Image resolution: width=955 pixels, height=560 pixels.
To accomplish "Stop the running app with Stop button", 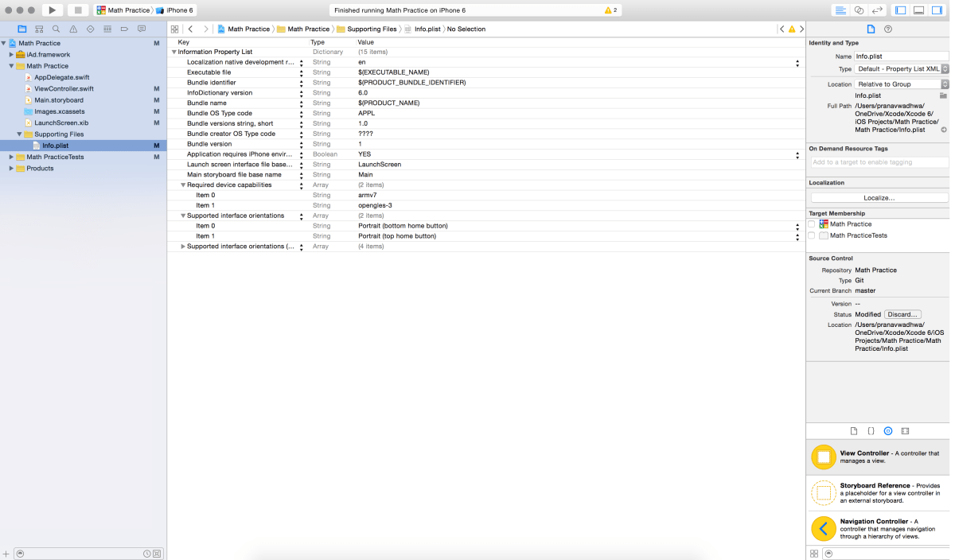I will click(77, 10).
